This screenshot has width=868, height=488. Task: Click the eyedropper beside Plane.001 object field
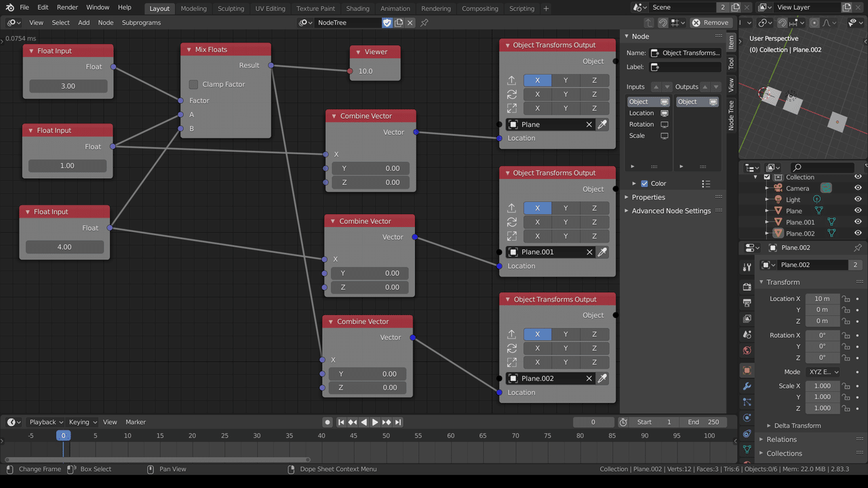tap(602, 252)
